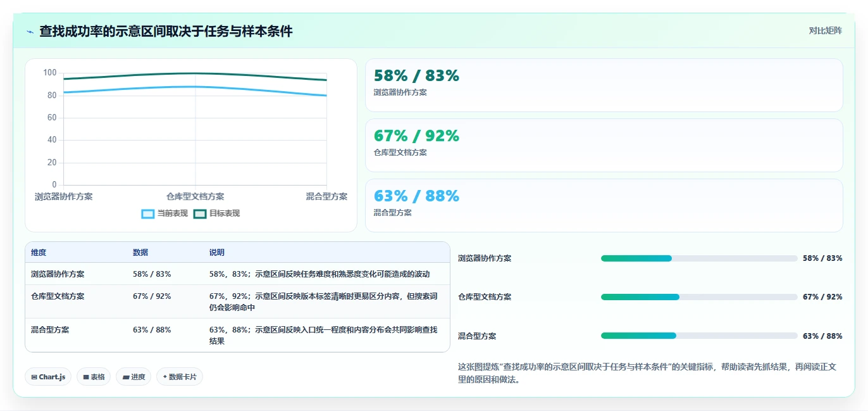The image size is (868, 411).
Task: Click the 数据卡片 tag chip
Action: point(180,377)
